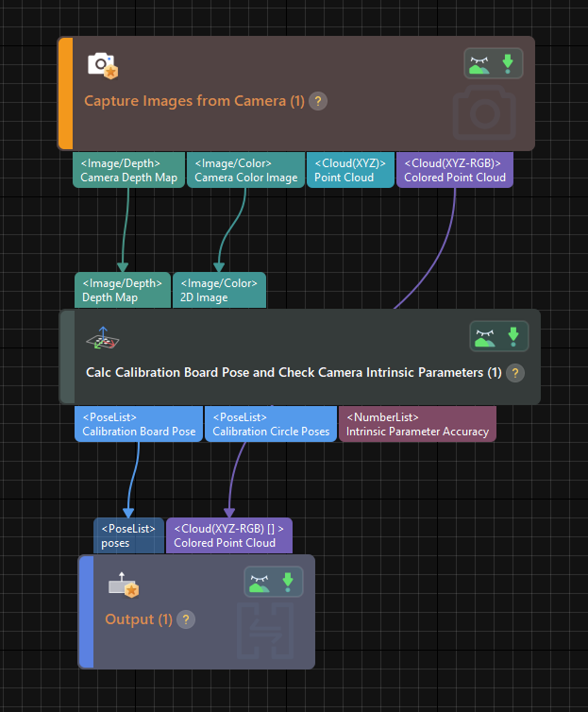Click the Output step icon
Viewport: 588px width, 712px height.
point(124,585)
